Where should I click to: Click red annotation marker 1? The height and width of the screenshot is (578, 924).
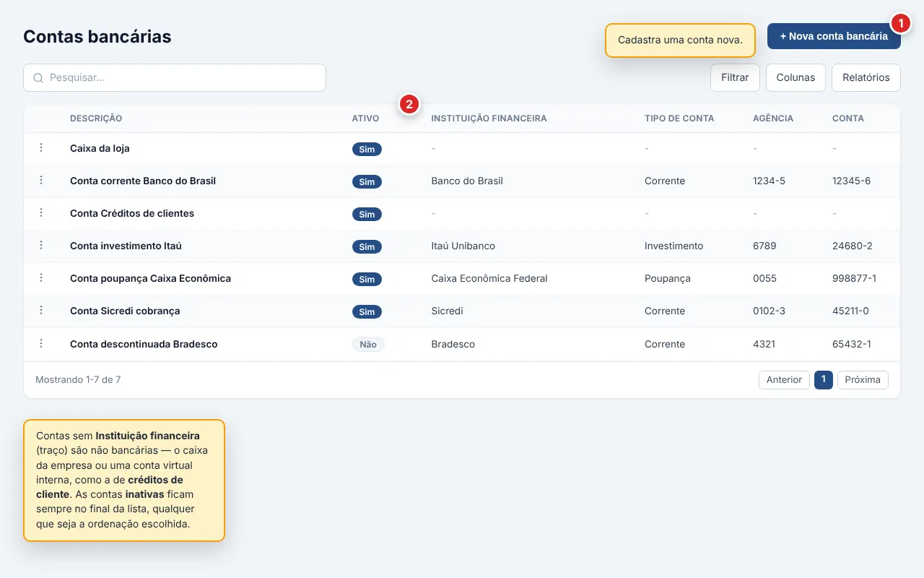click(x=899, y=23)
